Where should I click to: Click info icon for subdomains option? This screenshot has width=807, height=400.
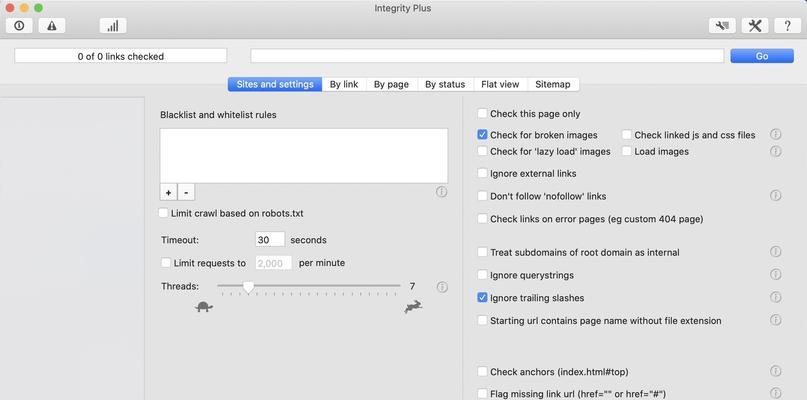pos(776,252)
